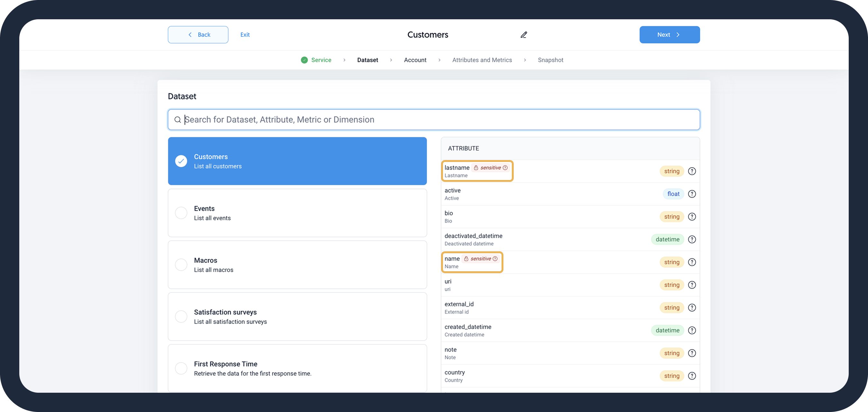868x412 pixels.
Task: Click the sensitive info icon beside name
Action: (x=495, y=259)
